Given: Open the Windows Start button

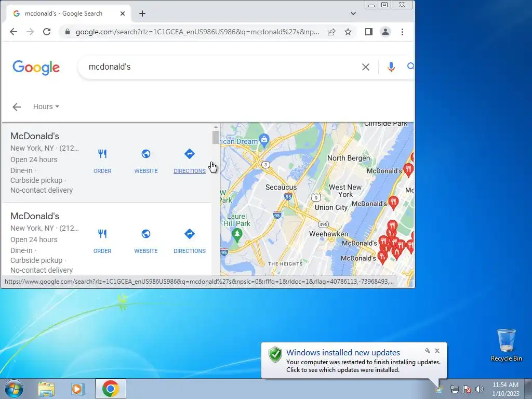Looking at the screenshot, I should [x=14, y=389].
